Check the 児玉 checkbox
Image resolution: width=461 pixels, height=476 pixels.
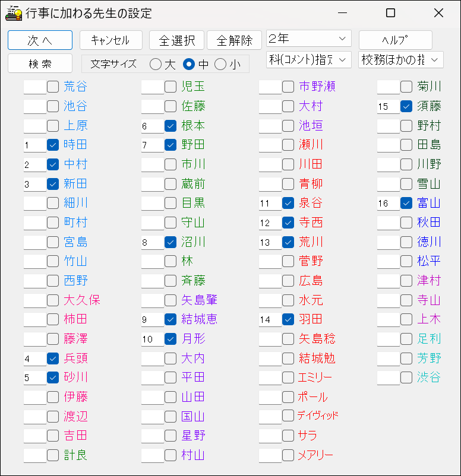pyautogui.click(x=170, y=87)
